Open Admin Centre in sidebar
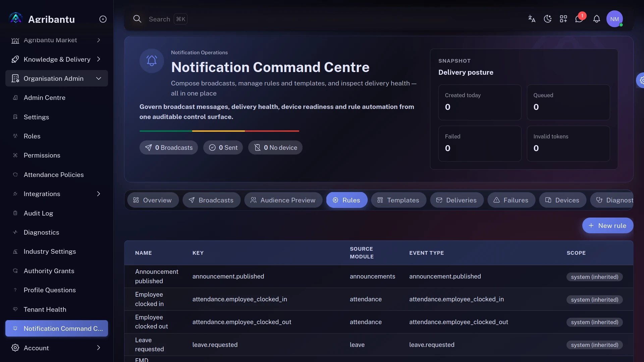Screen dimensions: 644x362 [56, 98]
